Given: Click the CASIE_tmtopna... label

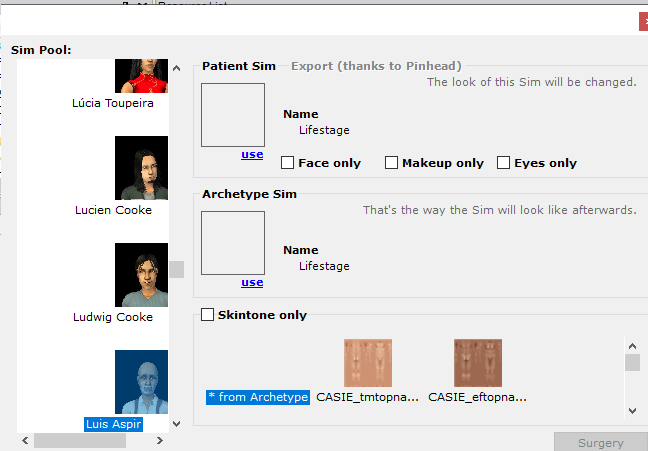Looking at the screenshot, I should coord(367,397).
